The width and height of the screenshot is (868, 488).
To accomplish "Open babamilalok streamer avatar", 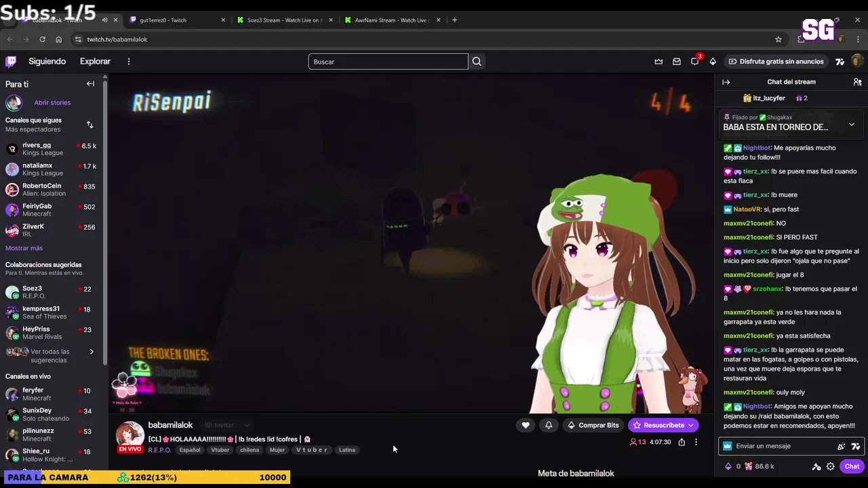I will click(130, 434).
